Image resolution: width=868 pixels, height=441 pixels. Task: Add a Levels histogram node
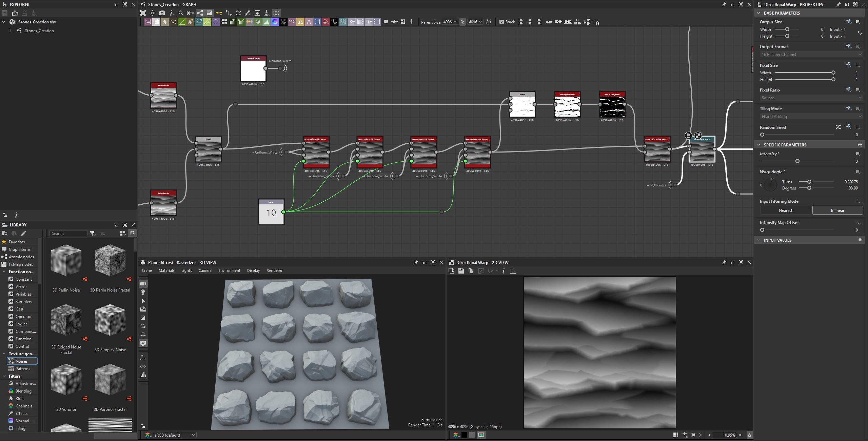pos(267,22)
